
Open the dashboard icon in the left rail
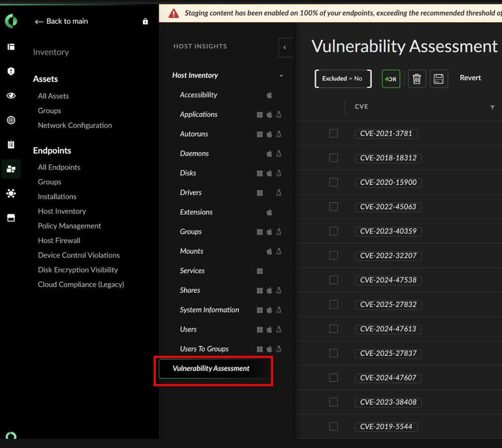11,47
